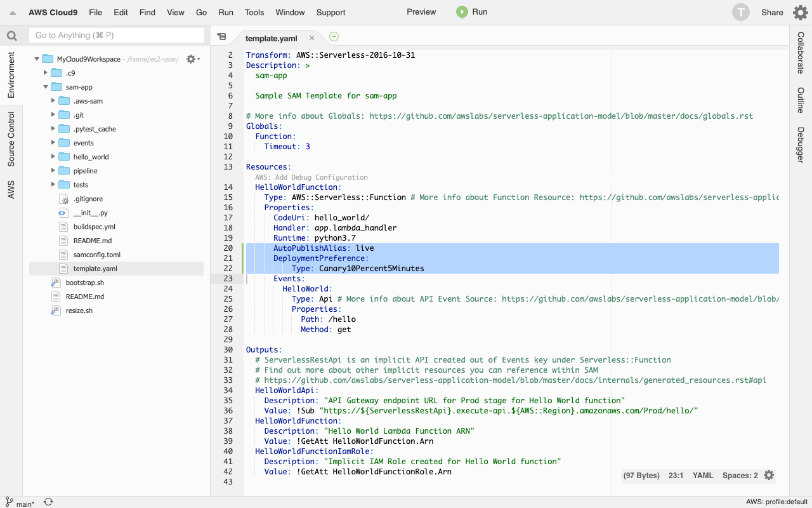Screen dimensions: 812x508
Task: Expand the .git folder arrow
Action: click(53, 115)
